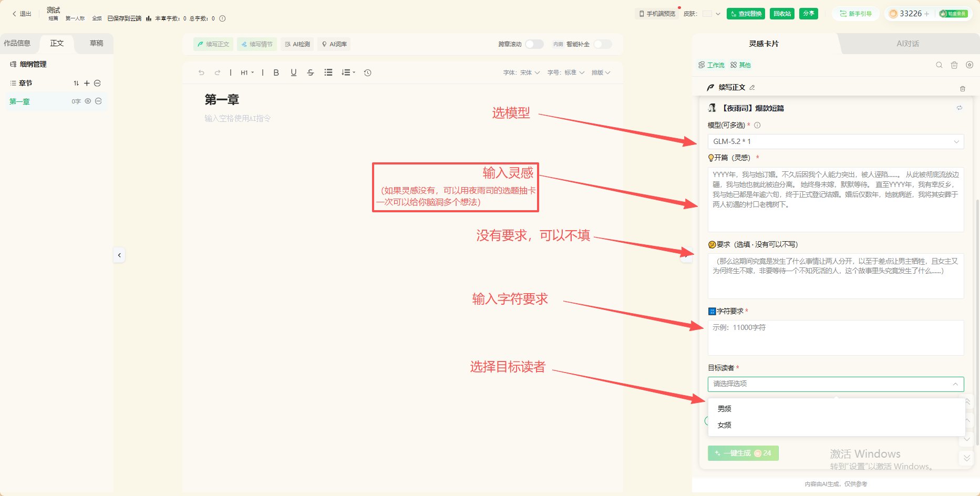Open the 模型 GLM-5.2 dropdown
Viewport: 980px width, 496px height.
point(835,141)
